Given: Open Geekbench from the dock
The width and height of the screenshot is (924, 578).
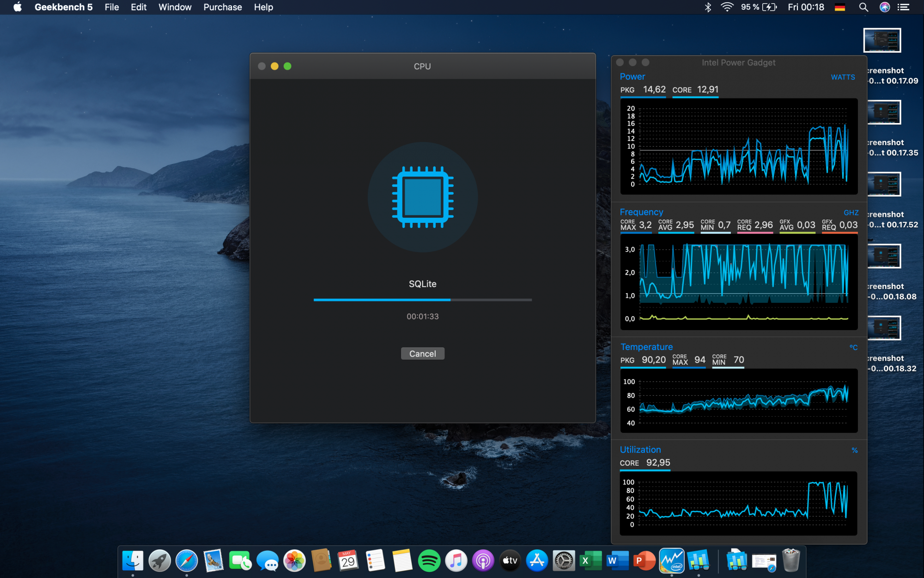Looking at the screenshot, I should [x=698, y=560].
